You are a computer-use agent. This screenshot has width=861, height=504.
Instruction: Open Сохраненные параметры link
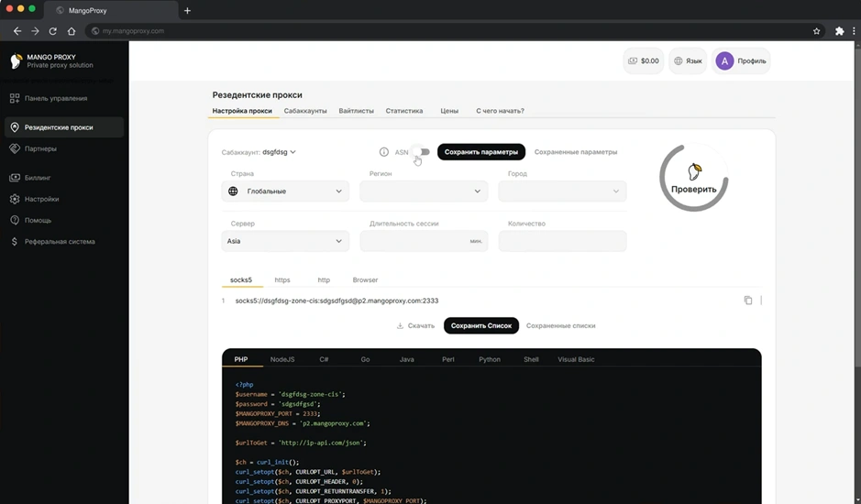click(576, 152)
